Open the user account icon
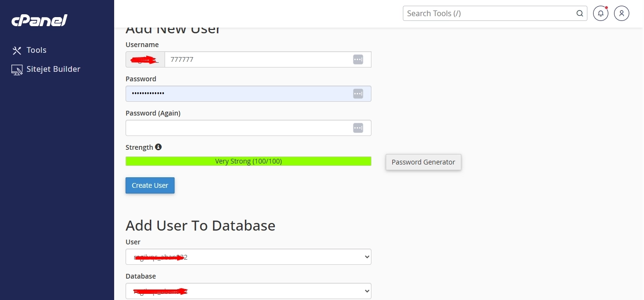The image size is (644, 300). 622,13
